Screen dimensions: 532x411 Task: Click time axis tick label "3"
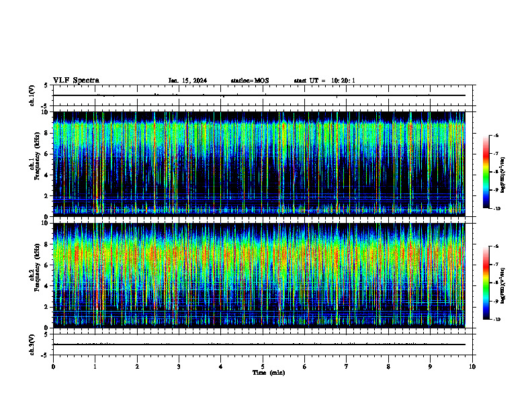click(179, 367)
